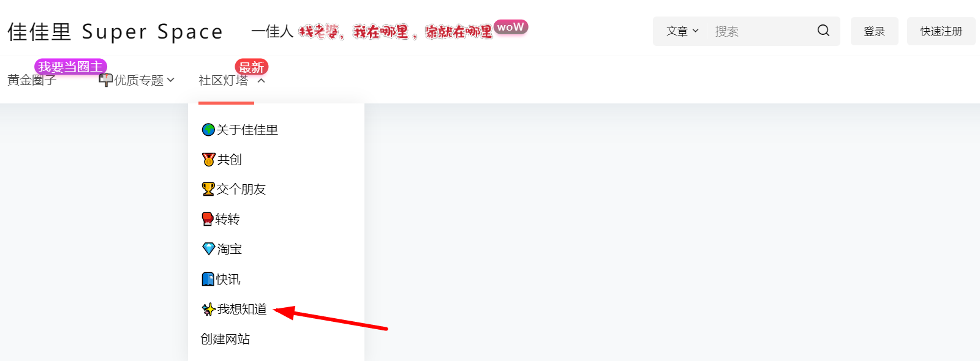Click the 登录 button

point(875,31)
